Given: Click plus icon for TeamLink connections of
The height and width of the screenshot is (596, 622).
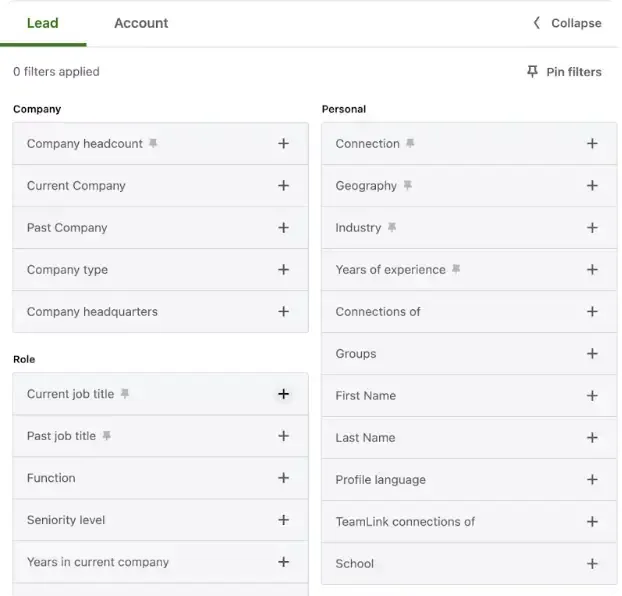Looking at the screenshot, I should click(592, 521).
